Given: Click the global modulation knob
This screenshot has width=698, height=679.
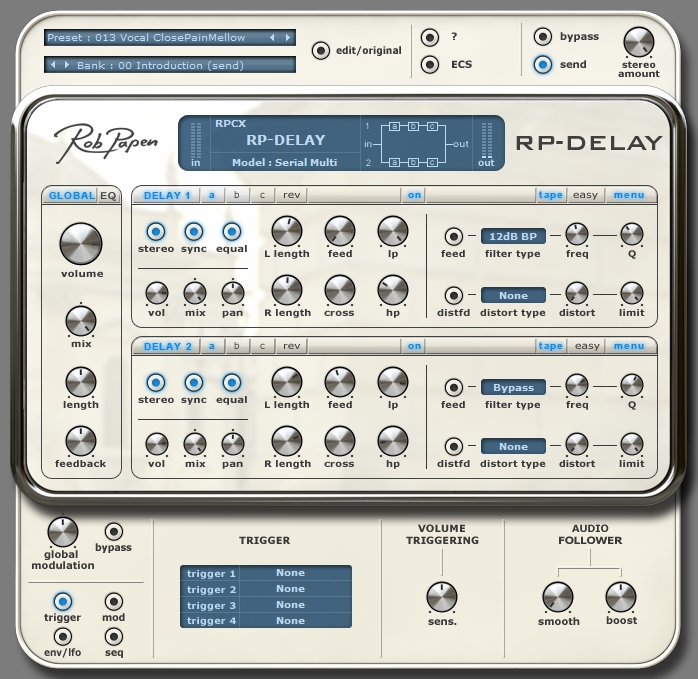Looking at the screenshot, I should pos(62,532).
